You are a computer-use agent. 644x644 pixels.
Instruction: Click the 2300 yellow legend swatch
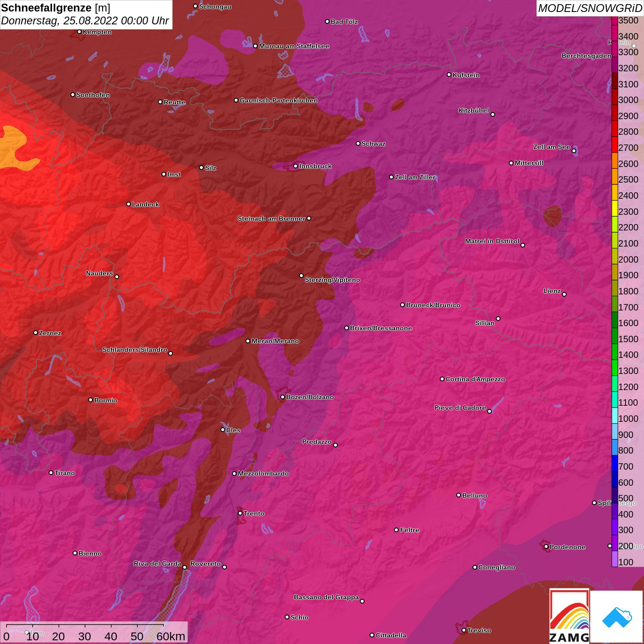[615, 208]
